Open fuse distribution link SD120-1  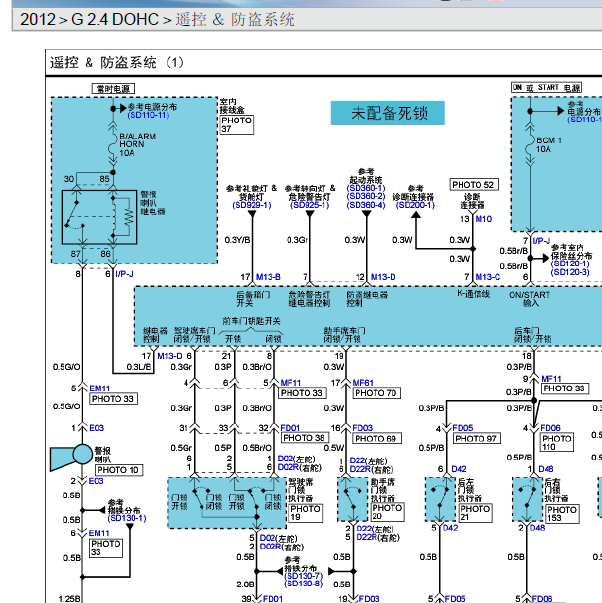570,264
